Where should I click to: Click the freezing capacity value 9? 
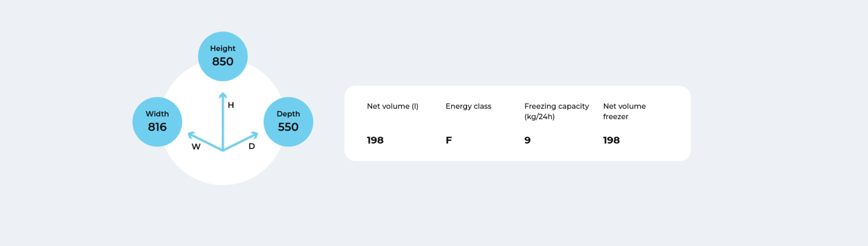click(527, 140)
